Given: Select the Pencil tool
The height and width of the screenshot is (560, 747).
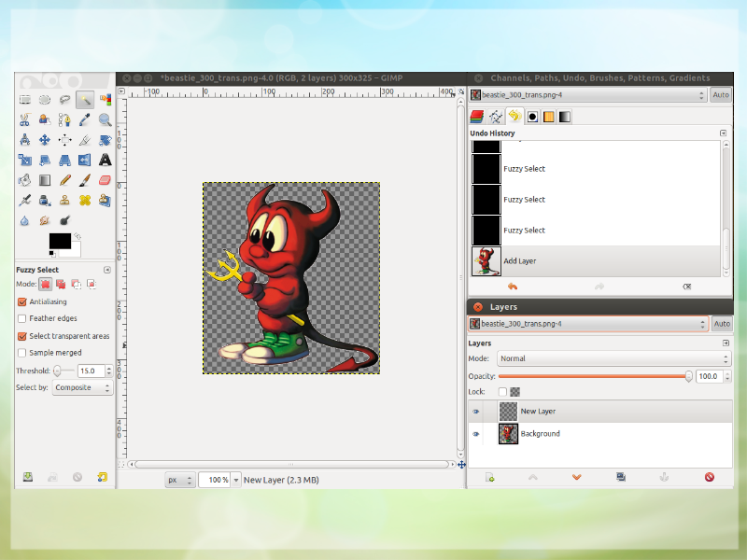Looking at the screenshot, I should 64,180.
